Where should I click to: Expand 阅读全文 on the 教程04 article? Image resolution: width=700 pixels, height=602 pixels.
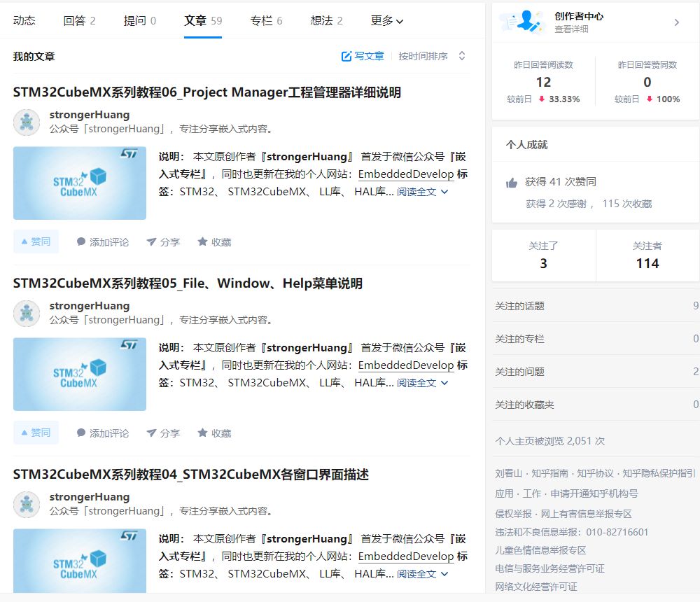tap(422, 574)
